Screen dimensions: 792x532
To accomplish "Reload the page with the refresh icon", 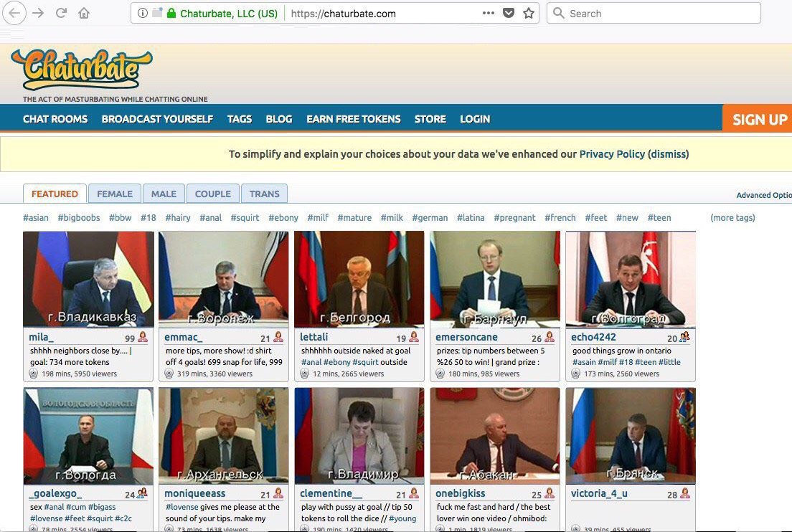I will tap(61, 13).
